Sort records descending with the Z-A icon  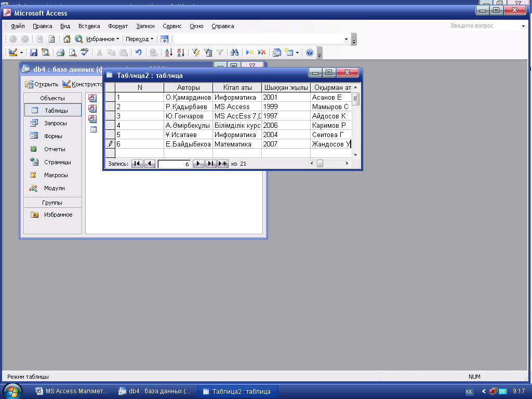180,52
